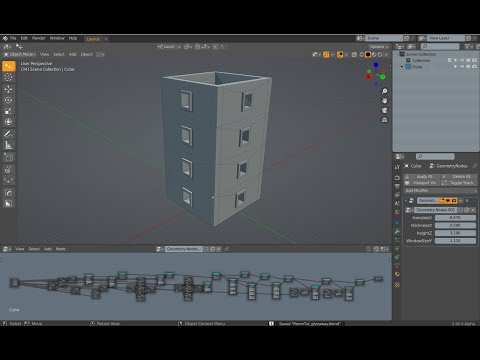Select the Cursor tool in the toolbar
480x360 pixels.
8,77
